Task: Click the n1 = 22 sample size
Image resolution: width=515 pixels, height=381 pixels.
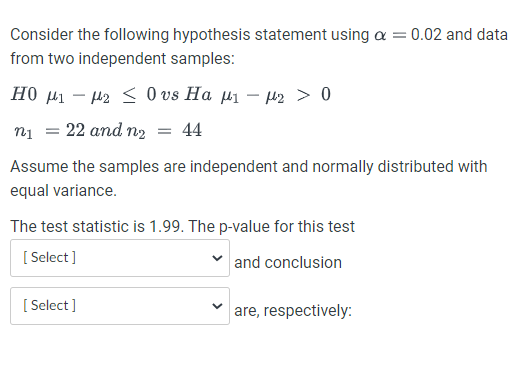Action: pos(49,130)
